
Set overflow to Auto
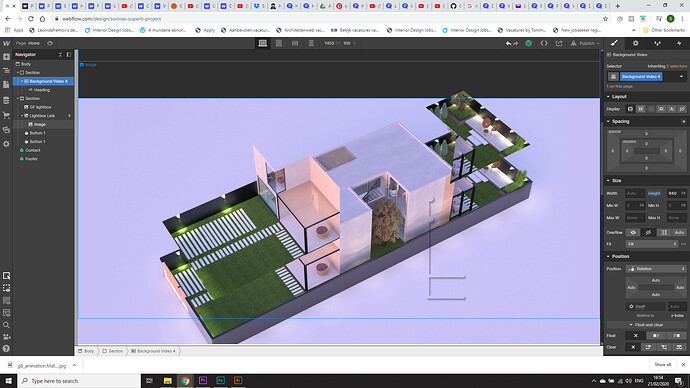679,232
